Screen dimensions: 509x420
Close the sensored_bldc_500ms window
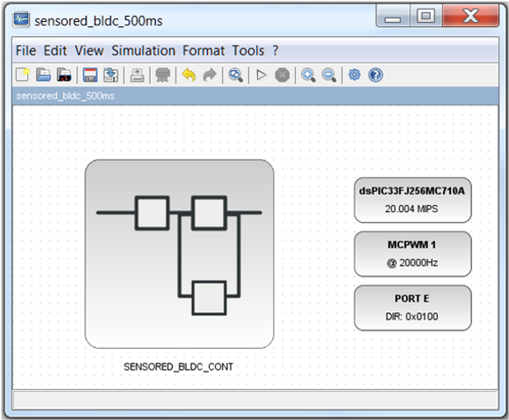[x=470, y=16]
